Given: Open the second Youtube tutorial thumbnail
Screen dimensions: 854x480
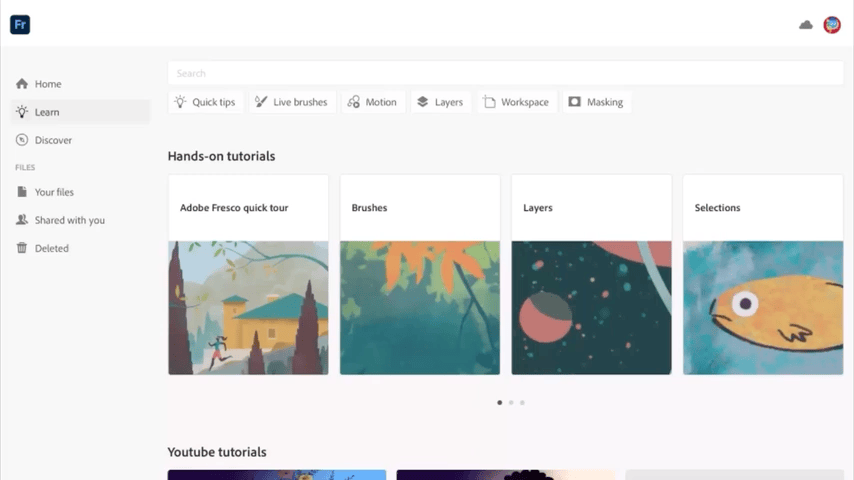Looking at the screenshot, I should [x=505, y=475].
